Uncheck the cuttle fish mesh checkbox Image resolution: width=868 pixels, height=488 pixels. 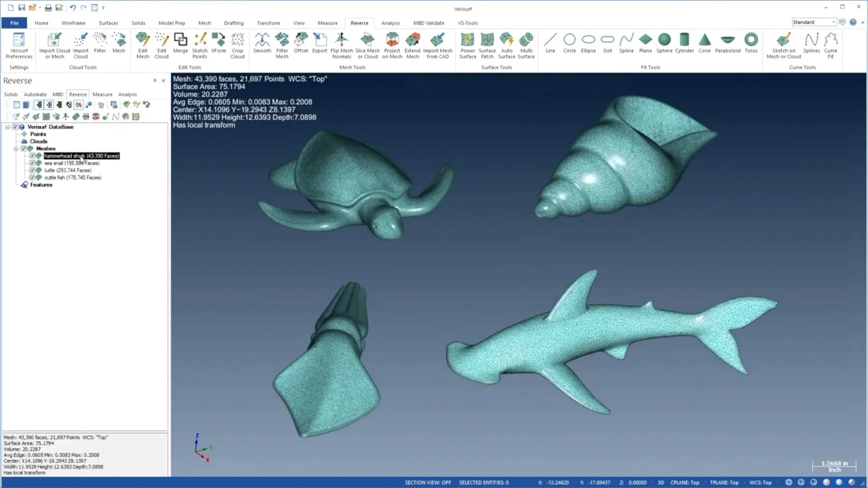(32, 178)
